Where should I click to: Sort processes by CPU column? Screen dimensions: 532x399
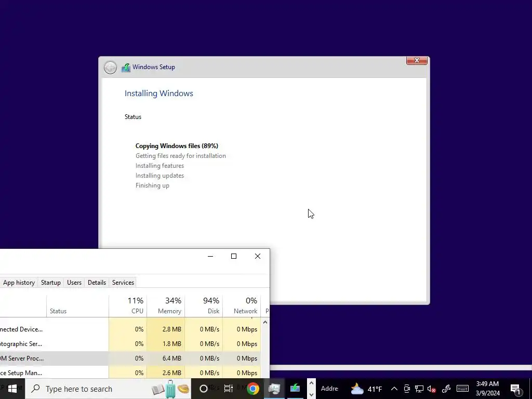pos(128,305)
